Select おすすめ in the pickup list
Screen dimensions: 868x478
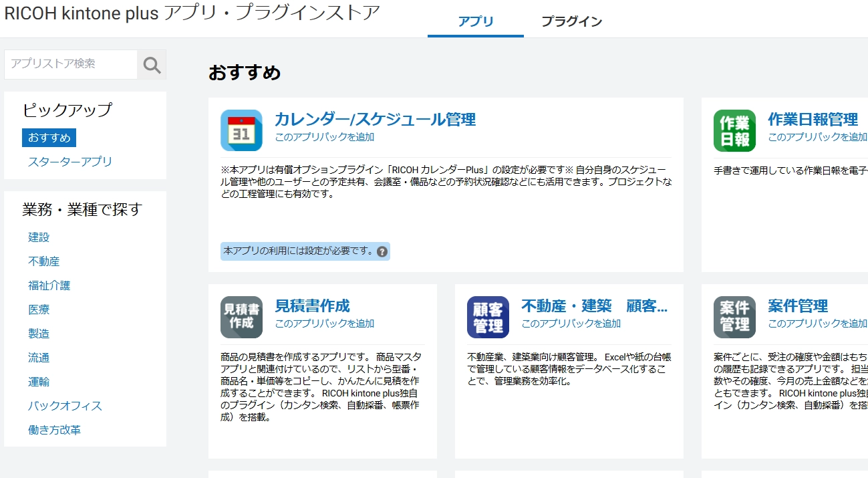click(x=49, y=138)
